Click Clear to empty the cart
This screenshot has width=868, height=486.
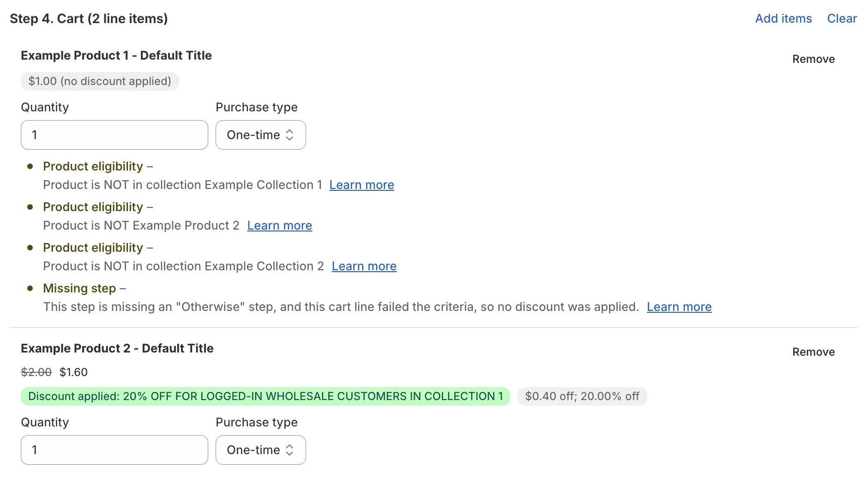pos(842,18)
